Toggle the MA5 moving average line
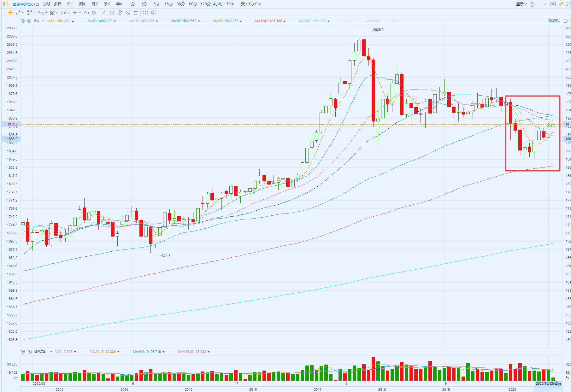Viewport: 571px width, 392px height. click(61, 21)
